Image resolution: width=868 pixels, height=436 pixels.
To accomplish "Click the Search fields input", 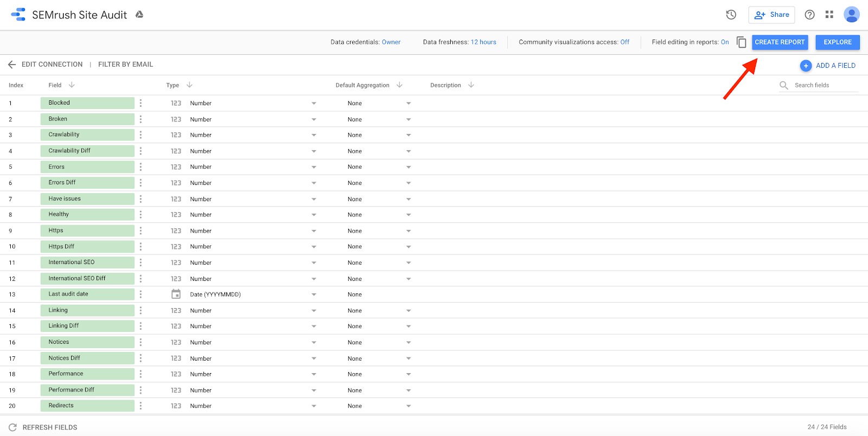I will point(825,85).
